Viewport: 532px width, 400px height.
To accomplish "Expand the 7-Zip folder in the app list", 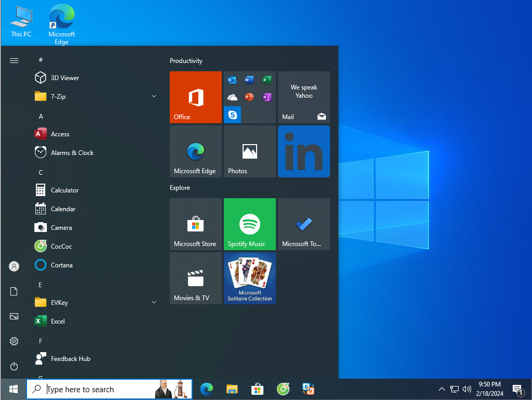I will tap(154, 96).
